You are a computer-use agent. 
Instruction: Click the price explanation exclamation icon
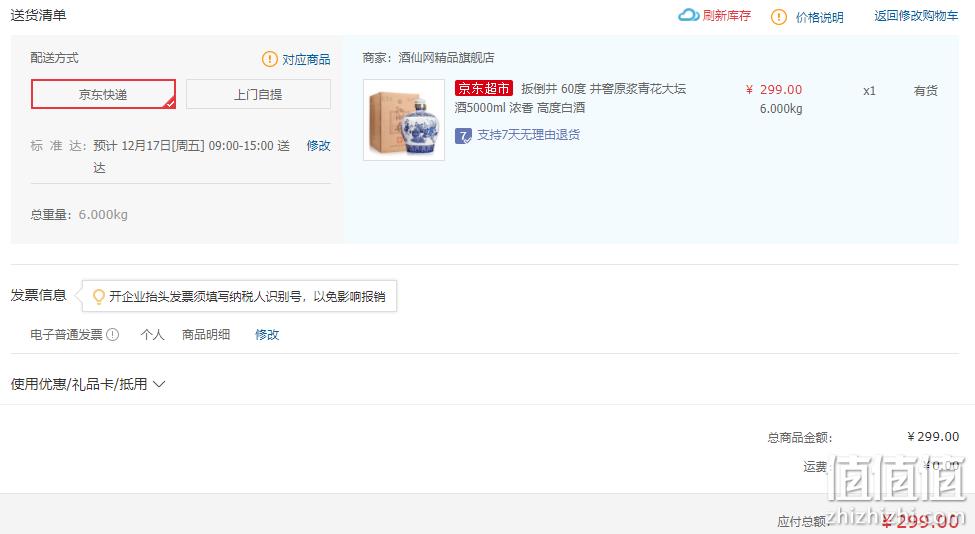tap(779, 17)
